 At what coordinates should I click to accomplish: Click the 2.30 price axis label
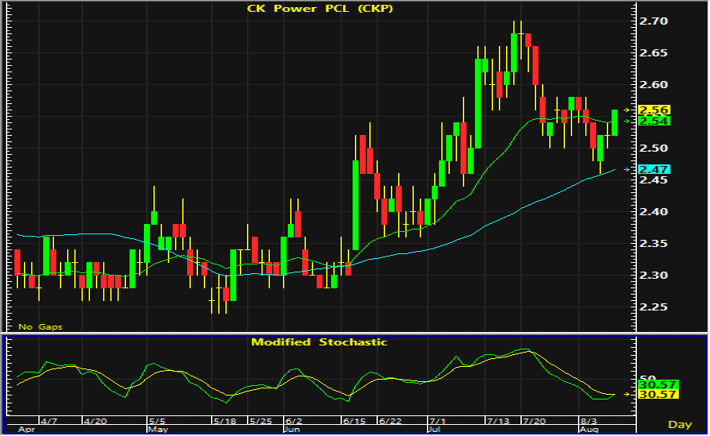[653, 275]
